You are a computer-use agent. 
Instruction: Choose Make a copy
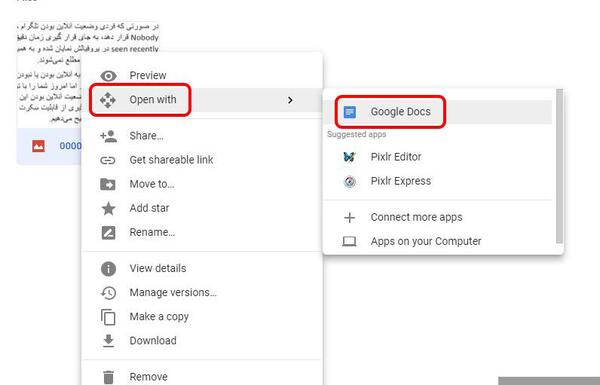(x=202, y=316)
